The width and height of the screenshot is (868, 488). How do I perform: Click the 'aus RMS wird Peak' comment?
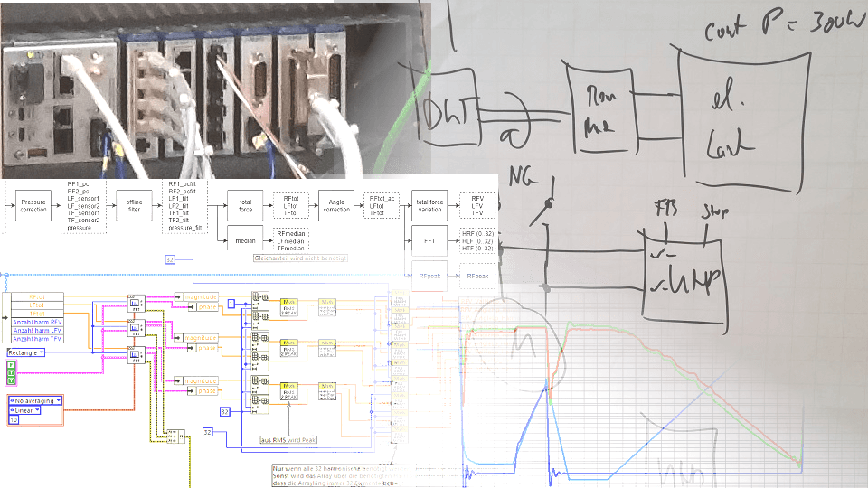pyautogui.click(x=288, y=440)
